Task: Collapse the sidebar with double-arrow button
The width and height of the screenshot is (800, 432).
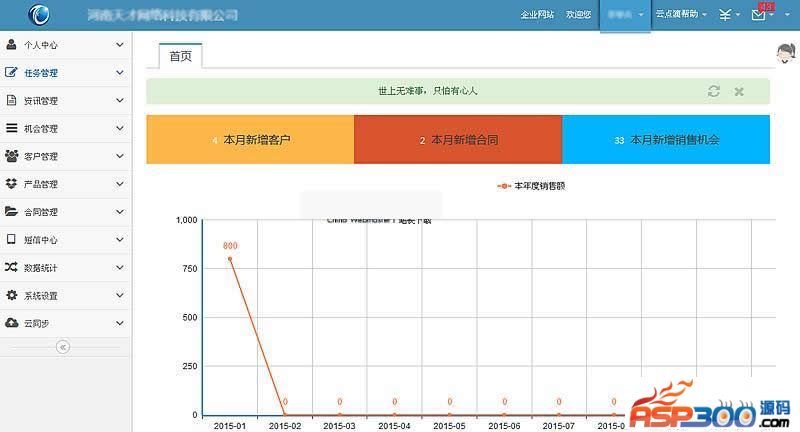Action: (x=62, y=347)
